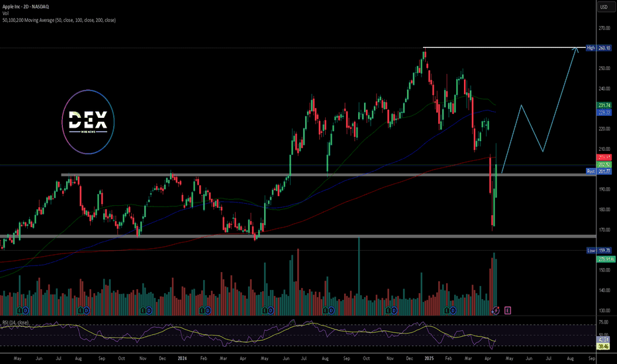The height and width of the screenshot is (364, 617).
Task: Click the May 2023 dividend D marker
Action: click(x=26, y=310)
